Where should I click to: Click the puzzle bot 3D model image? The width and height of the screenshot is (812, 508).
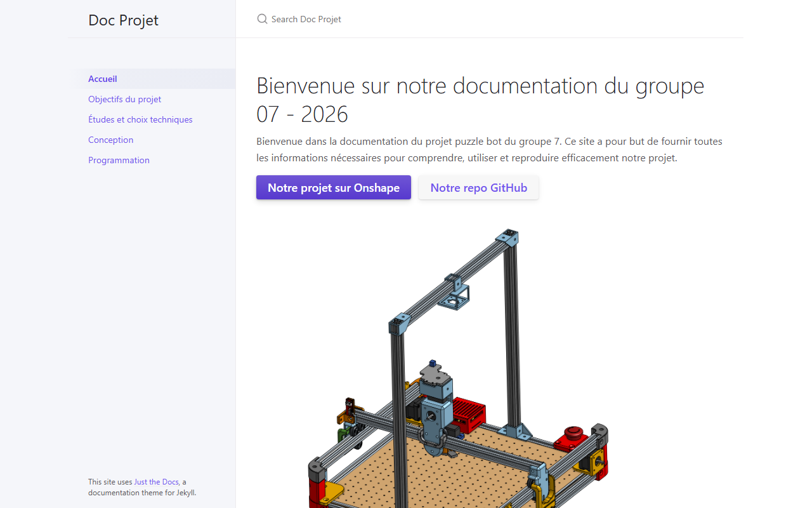(458, 368)
